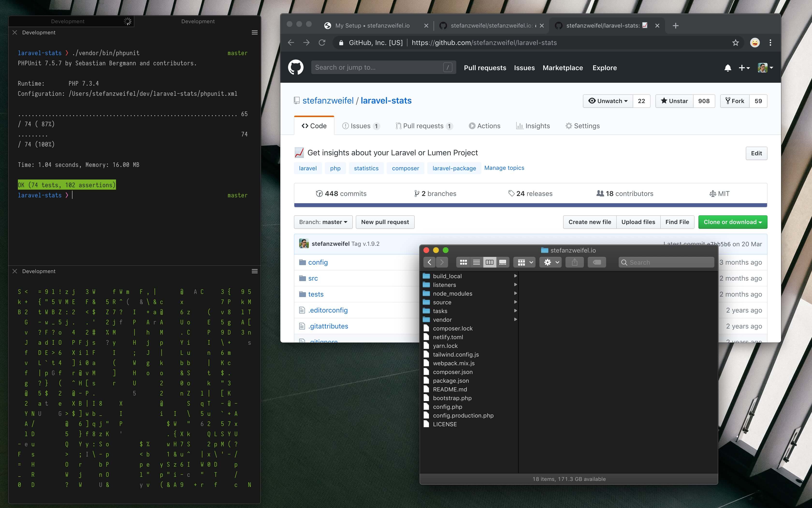Expand the build_local folder arrow
The height and width of the screenshot is (508, 812).
(x=515, y=276)
